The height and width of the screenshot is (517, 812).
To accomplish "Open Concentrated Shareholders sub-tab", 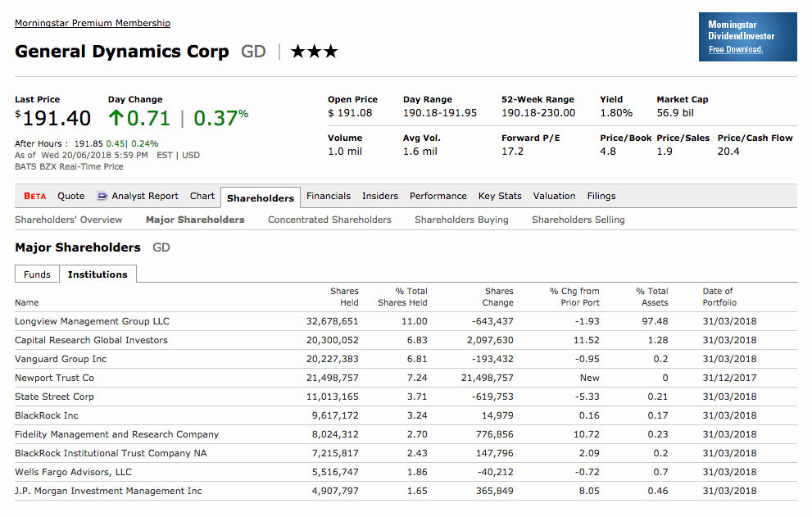I will (329, 220).
